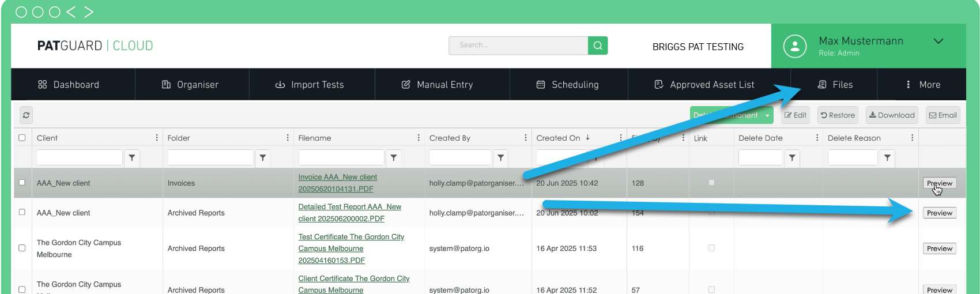
Task: Click the PATGUARD CLOUD logo
Action: coord(95,46)
